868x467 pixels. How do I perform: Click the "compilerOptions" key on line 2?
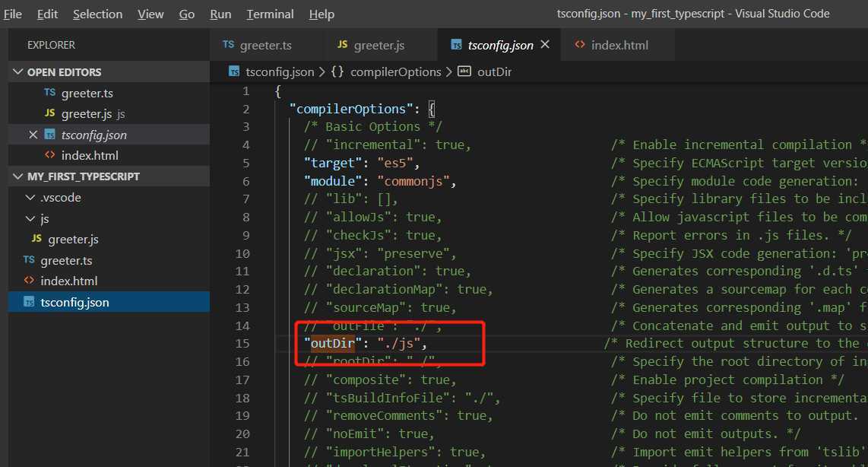point(351,109)
